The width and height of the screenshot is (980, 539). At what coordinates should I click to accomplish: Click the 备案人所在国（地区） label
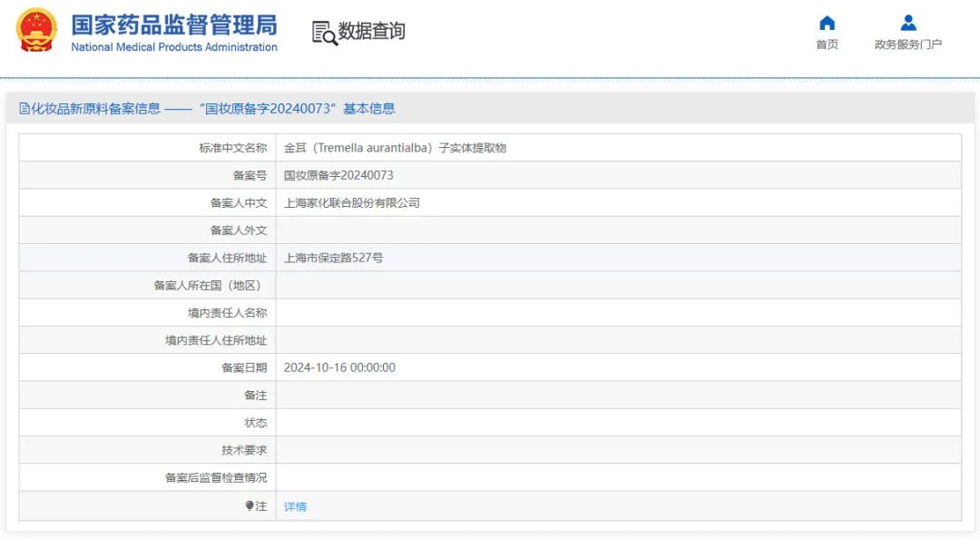pyautogui.click(x=208, y=286)
